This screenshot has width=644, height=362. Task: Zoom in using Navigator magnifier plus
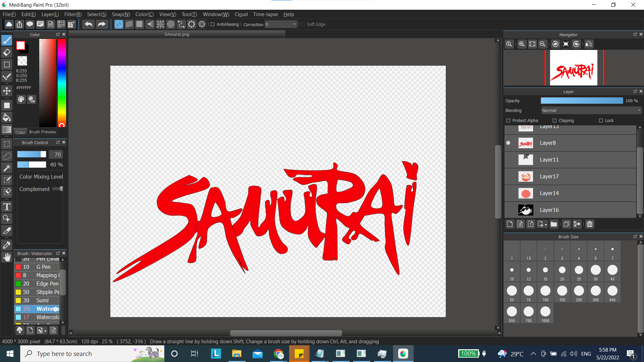(522, 44)
